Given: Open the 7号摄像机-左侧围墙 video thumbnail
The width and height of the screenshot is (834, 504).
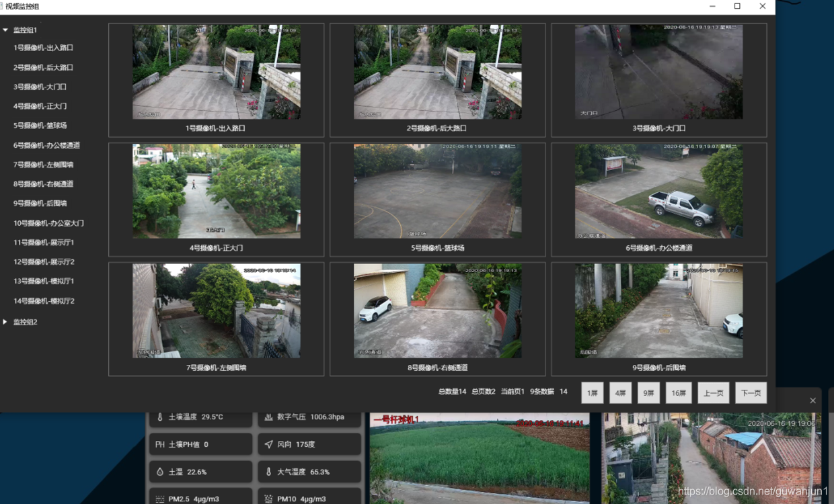Looking at the screenshot, I should click(x=216, y=310).
